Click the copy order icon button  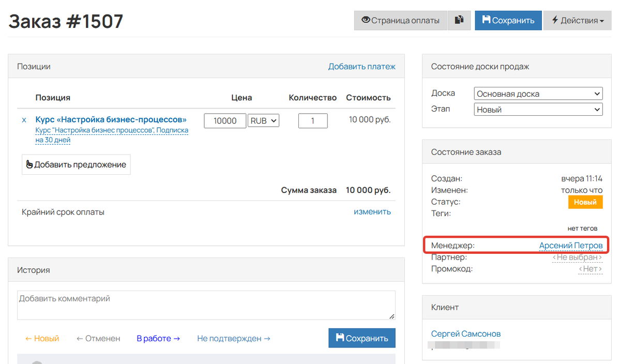coord(459,21)
